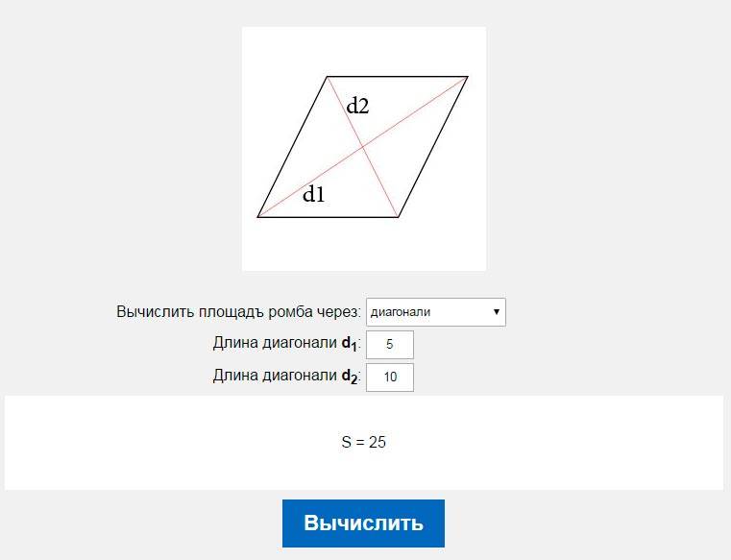Click the bottom-left vertex of the rhombus
This screenshot has width=731, height=560.
[x=258, y=217]
